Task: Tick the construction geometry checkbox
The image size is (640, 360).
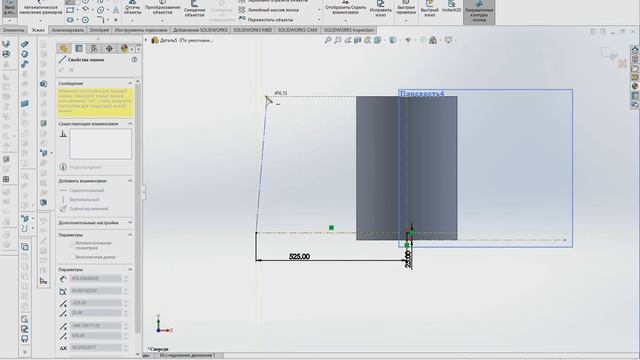Action: [x=72, y=244]
